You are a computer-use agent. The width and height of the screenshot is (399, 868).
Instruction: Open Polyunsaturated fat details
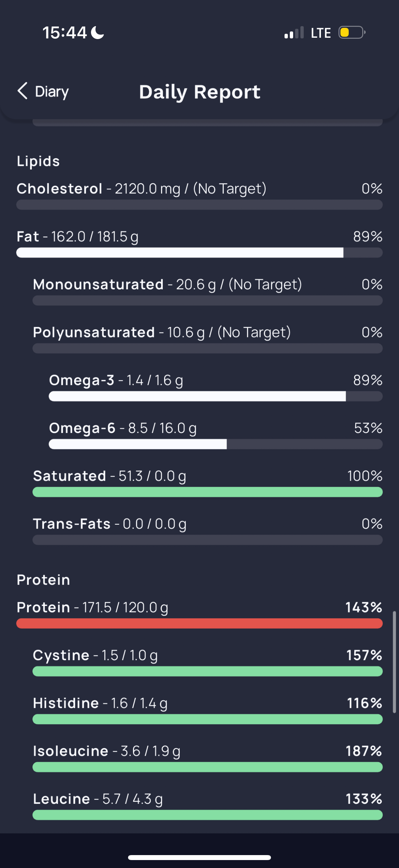(x=207, y=339)
